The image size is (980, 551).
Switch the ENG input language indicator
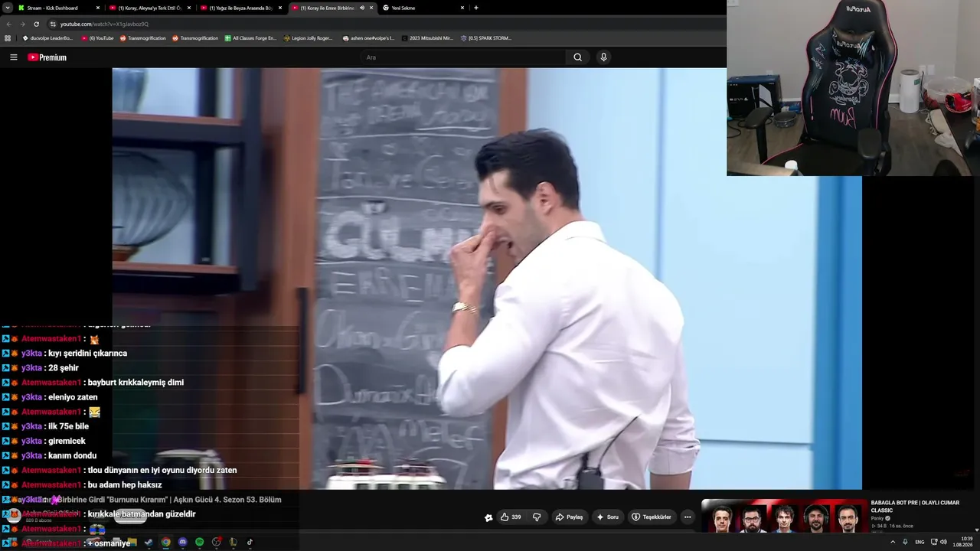[920, 542]
